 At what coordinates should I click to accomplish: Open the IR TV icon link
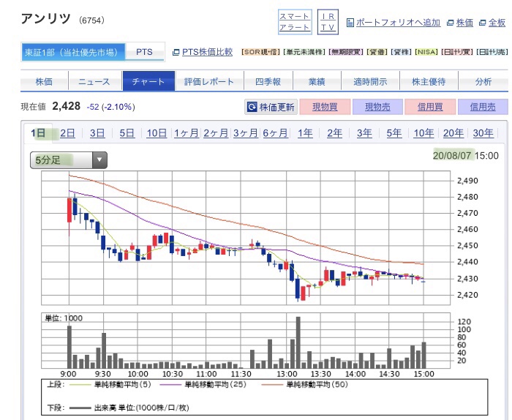coord(329,21)
